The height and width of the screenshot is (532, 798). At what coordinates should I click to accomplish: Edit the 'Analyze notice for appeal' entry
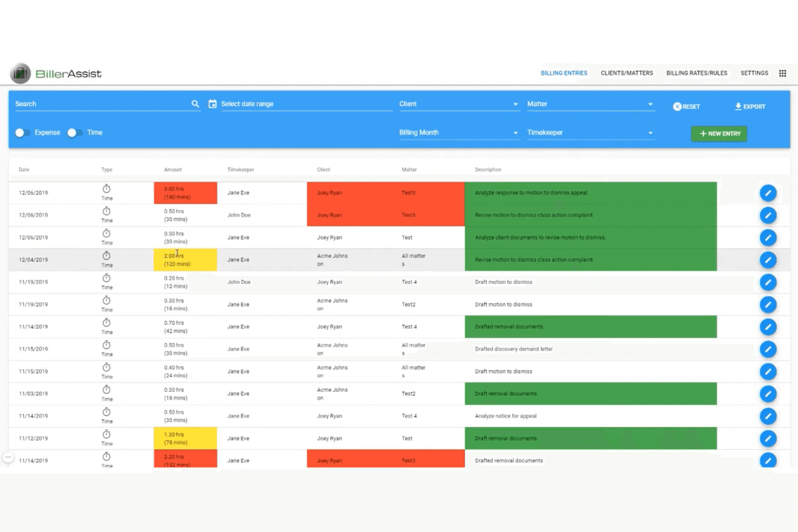[x=768, y=416]
